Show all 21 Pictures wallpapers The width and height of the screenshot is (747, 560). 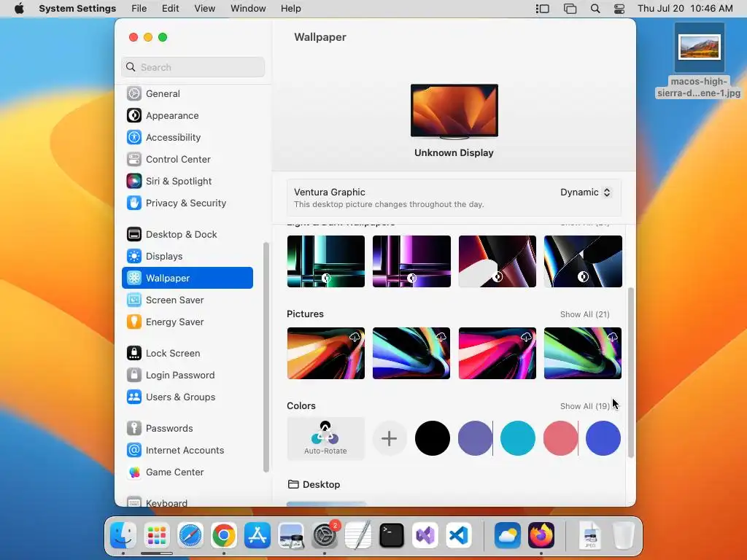coord(584,314)
